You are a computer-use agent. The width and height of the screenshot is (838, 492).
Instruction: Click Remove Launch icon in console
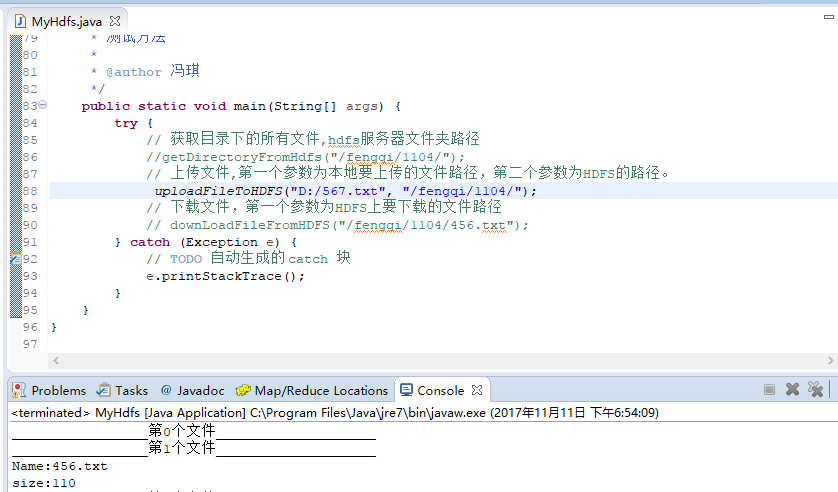pyautogui.click(x=793, y=389)
